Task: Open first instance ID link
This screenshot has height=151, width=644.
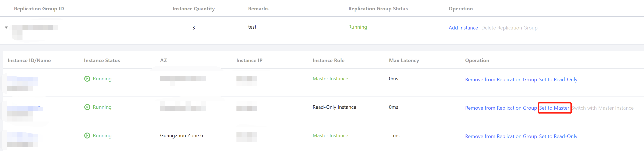Action: coord(22,79)
